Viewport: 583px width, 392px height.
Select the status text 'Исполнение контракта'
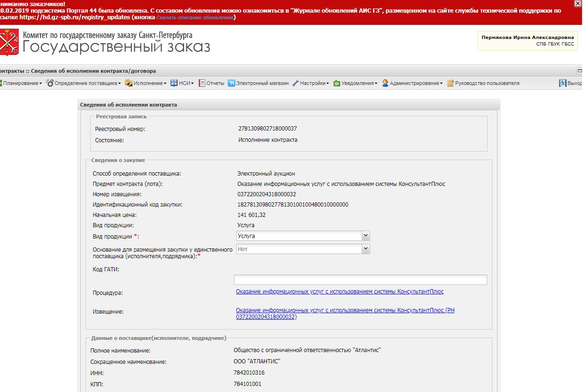[x=268, y=140]
